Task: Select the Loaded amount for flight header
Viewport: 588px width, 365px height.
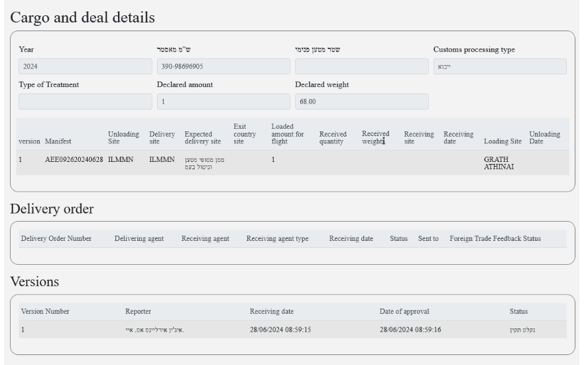Action: click(287, 133)
